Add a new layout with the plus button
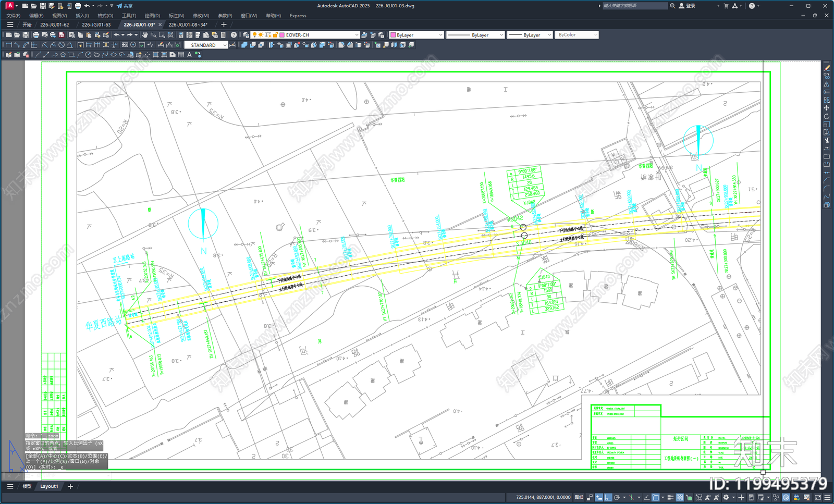The width and height of the screenshot is (834, 504). 70,486
